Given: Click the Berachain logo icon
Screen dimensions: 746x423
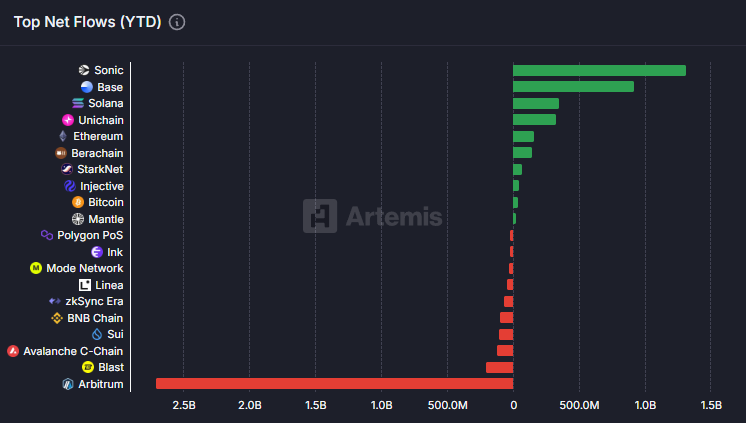Looking at the screenshot, I should pos(61,153).
